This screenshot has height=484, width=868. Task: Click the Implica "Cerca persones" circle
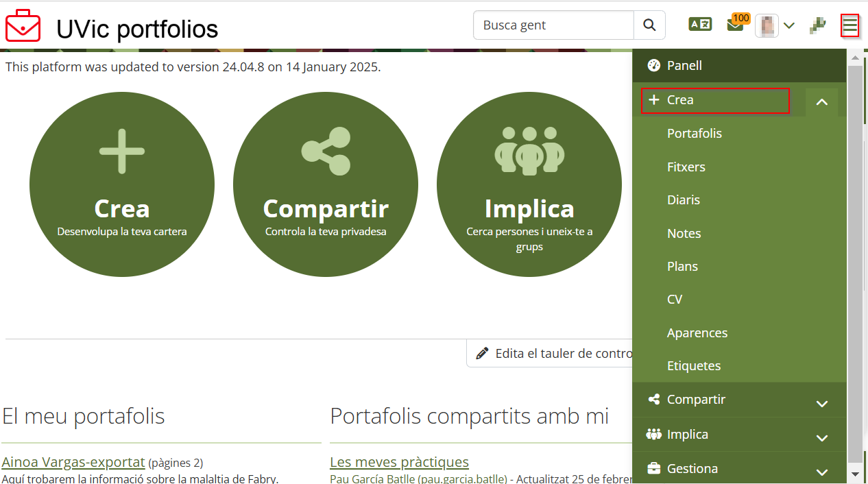[529, 184]
